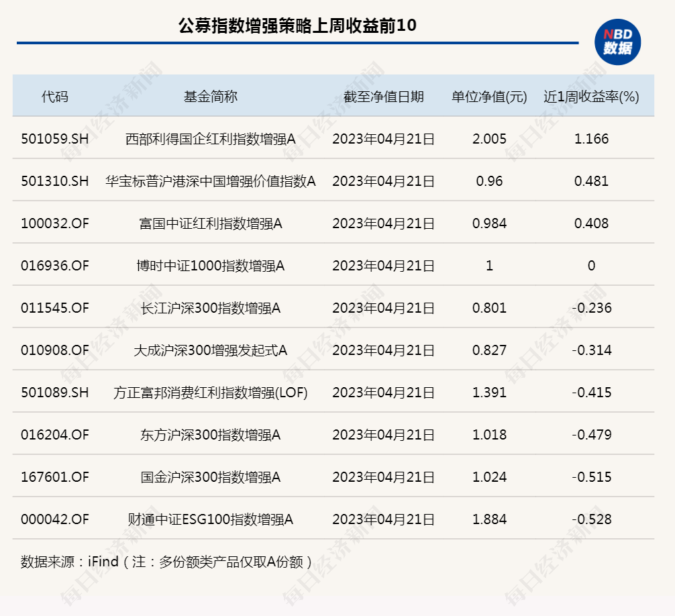Click fund name 财通中证ESG100指数增强A
The image size is (675, 616).
(x=211, y=519)
